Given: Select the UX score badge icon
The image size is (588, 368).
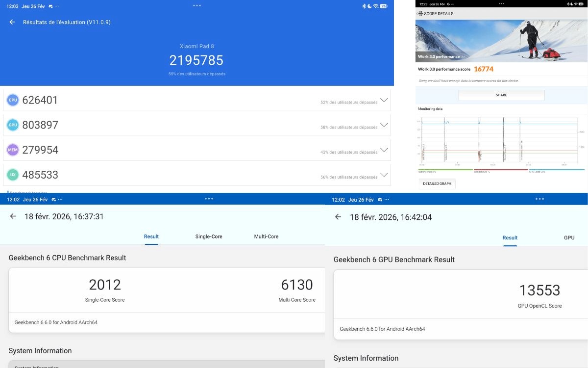Looking at the screenshot, I should (12, 175).
